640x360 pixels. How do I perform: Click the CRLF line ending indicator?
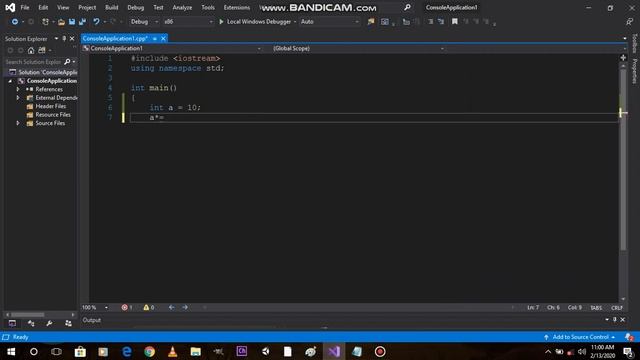pos(617,307)
